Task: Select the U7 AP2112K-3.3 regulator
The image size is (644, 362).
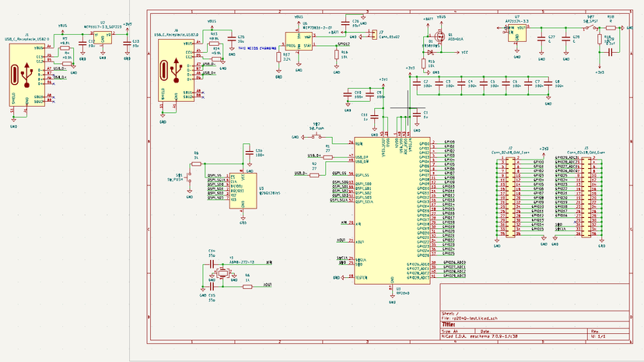Action: pos(517,33)
